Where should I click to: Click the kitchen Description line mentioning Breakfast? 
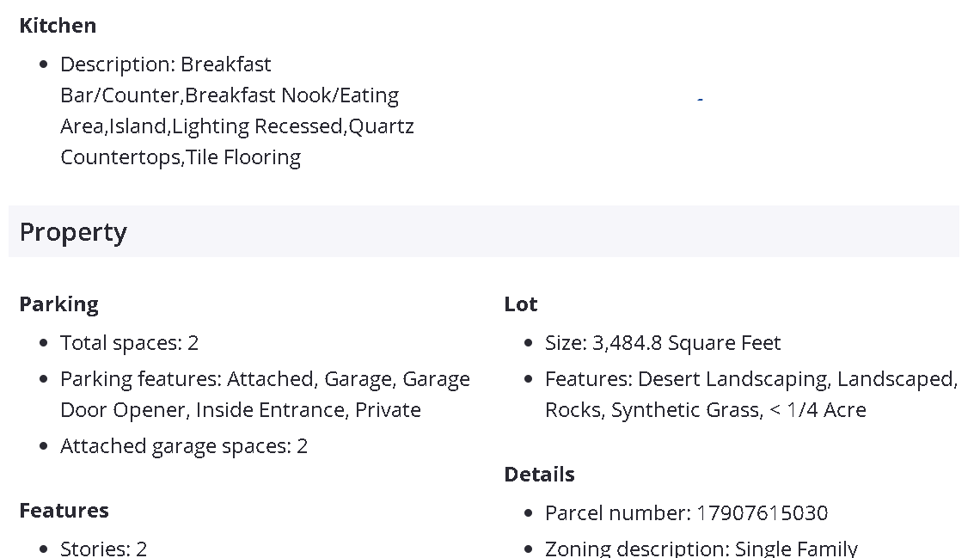(165, 65)
